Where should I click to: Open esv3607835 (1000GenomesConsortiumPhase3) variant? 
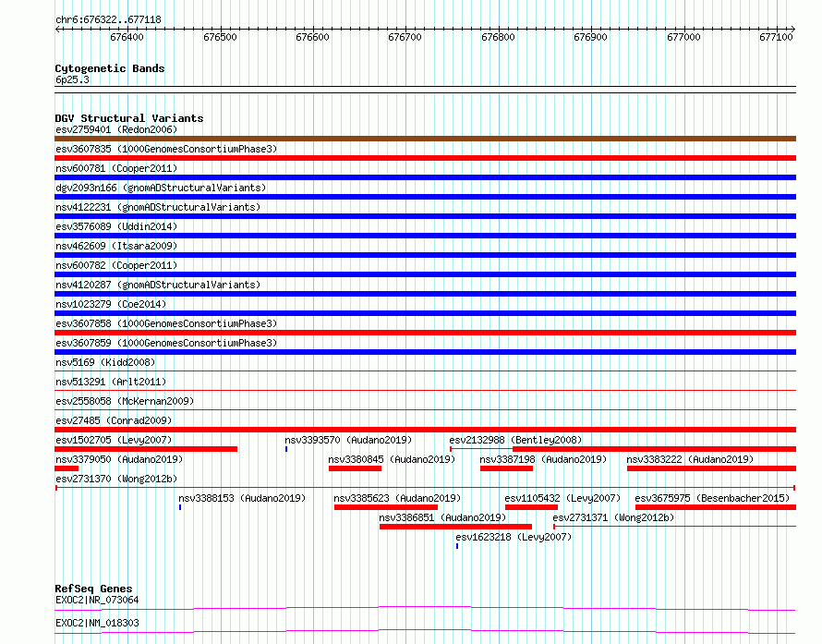[166, 149]
